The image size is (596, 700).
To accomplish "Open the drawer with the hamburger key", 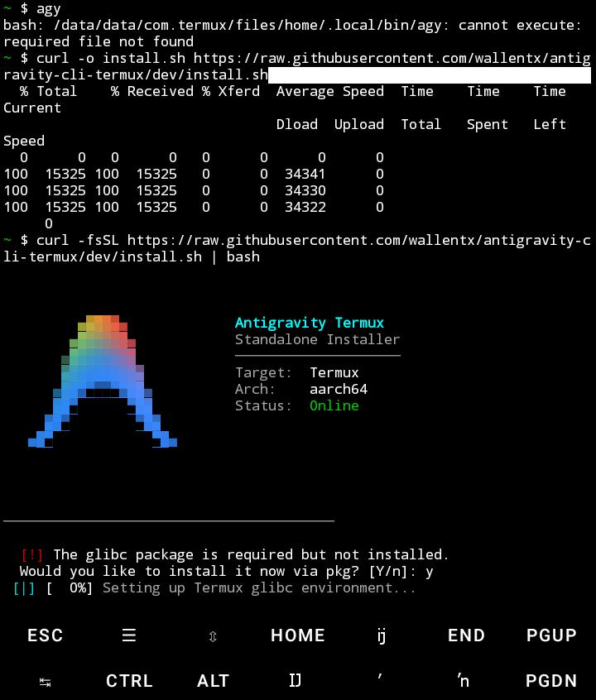I will (129, 635).
